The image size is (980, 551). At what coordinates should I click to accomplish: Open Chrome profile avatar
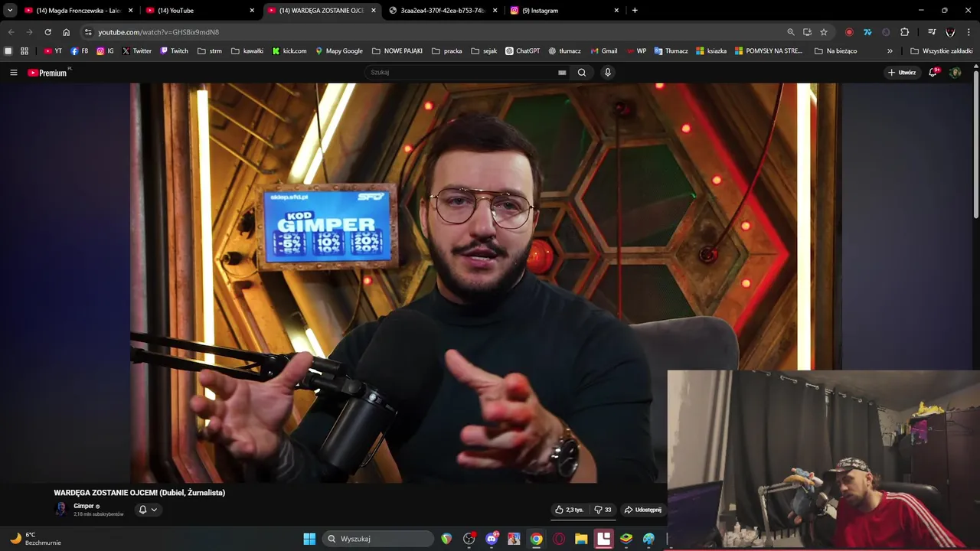(x=950, y=32)
